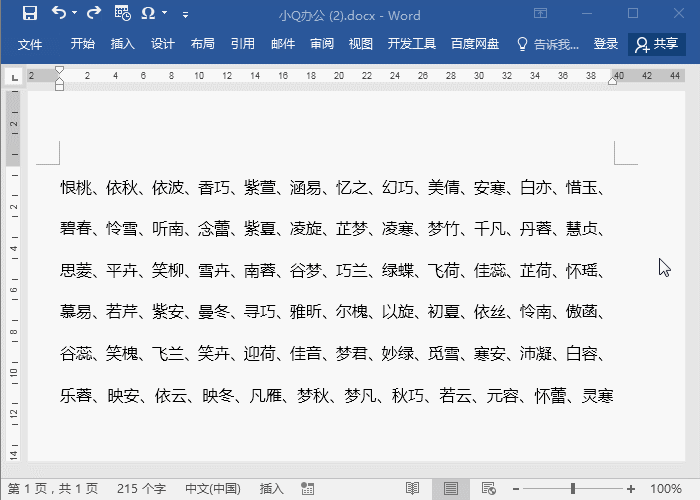700x500 pixels.
Task: Open the 百度网盘 tab
Action: click(475, 43)
